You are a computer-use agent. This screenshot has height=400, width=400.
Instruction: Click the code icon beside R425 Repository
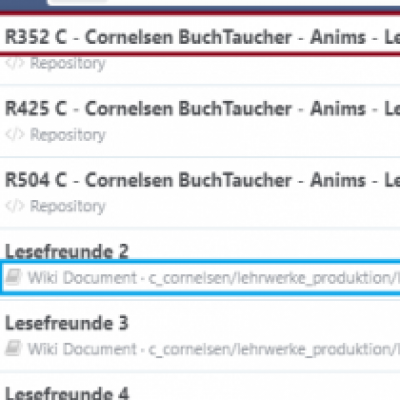[15, 134]
